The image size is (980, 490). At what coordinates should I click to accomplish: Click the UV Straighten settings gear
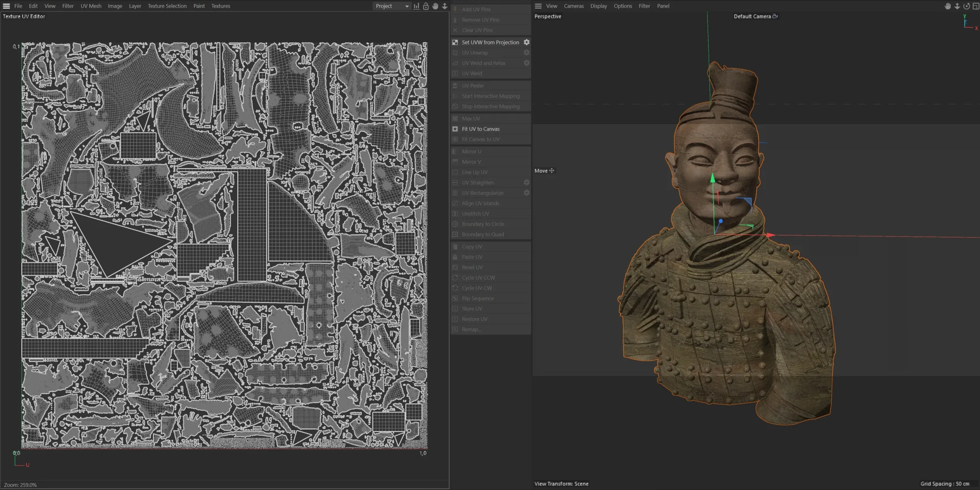pos(527,182)
